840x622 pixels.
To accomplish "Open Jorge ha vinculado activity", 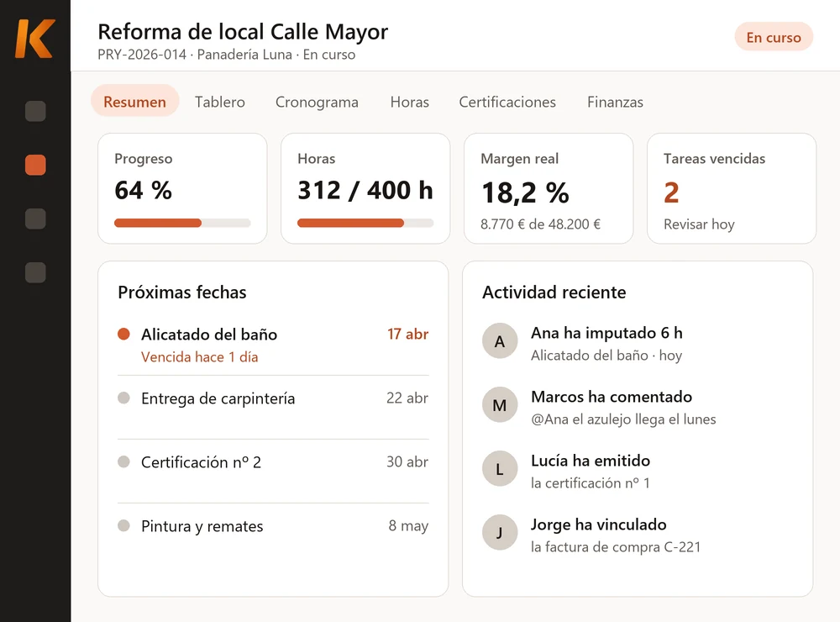I will pyautogui.click(x=598, y=524).
